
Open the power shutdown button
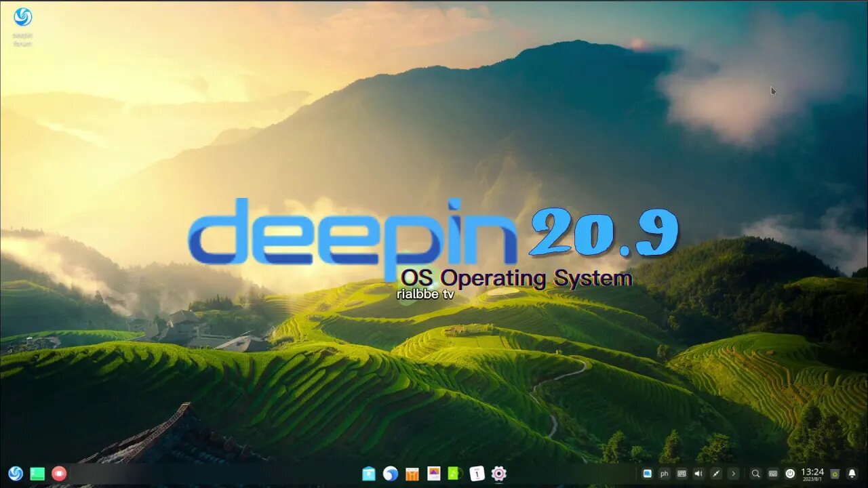790,474
